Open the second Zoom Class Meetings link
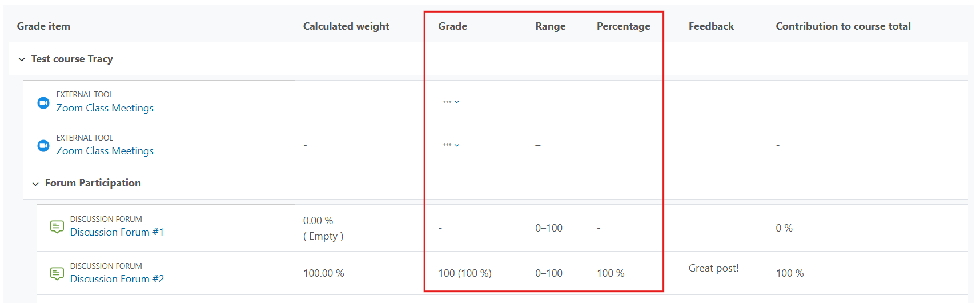 click(105, 151)
